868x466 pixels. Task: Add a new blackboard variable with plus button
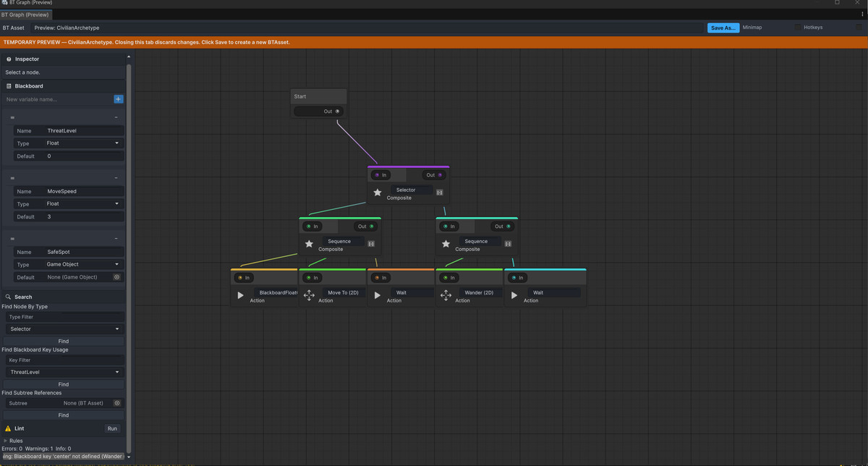point(119,99)
